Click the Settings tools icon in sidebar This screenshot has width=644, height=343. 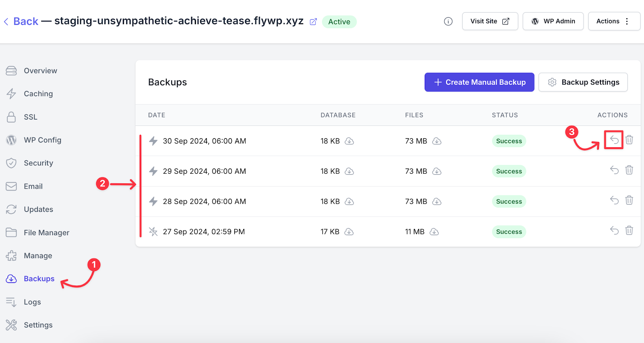[x=11, y=325]
